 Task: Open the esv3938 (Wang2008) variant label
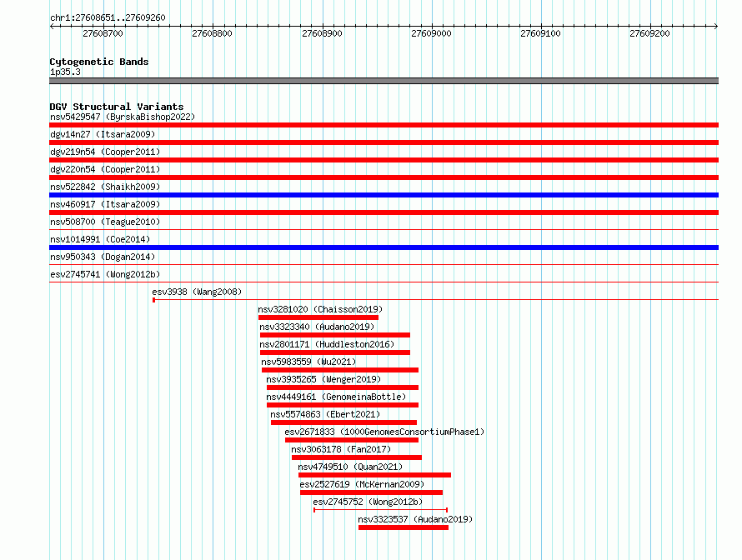point(197,292)
